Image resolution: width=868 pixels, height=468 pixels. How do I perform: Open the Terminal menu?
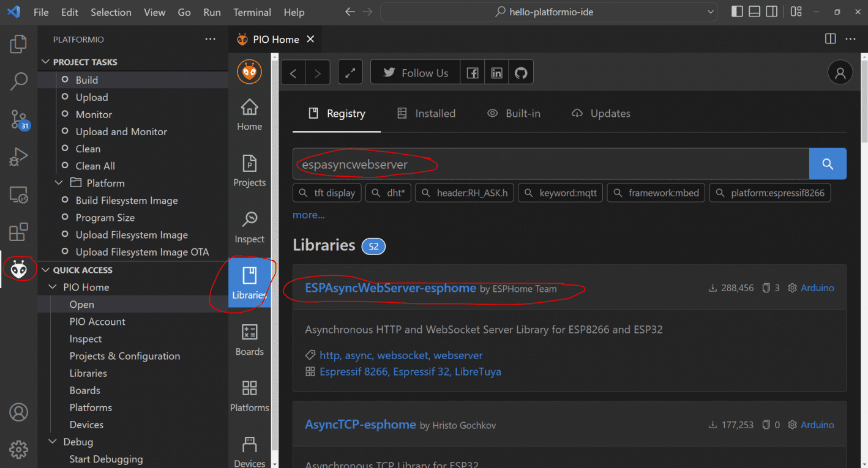pos(252,12)
